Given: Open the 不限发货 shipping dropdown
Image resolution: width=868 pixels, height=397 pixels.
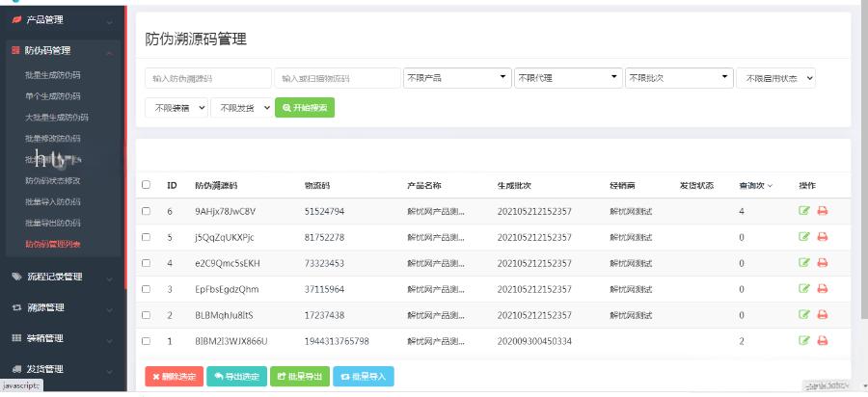Looking at the screenshot, I should click(x=241, y=108).
